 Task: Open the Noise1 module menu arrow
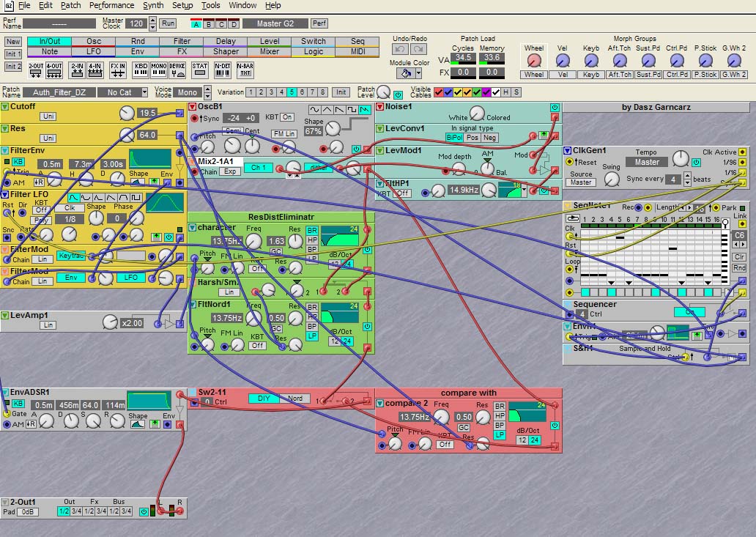(379, 106)
